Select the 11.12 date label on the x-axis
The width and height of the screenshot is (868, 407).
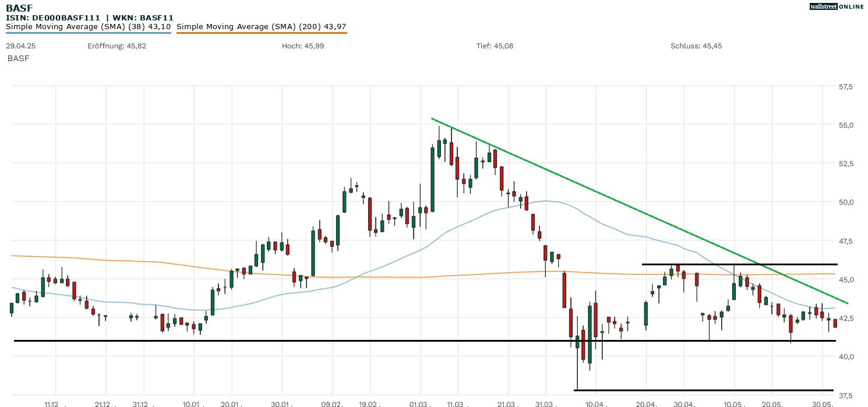(x=52, y=403)
